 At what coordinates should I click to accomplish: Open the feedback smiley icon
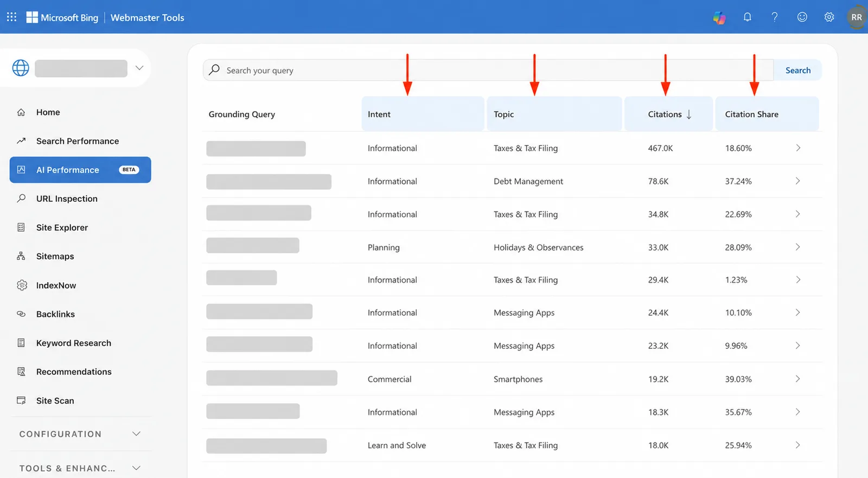pyautogui.click(x=802, y=17)
